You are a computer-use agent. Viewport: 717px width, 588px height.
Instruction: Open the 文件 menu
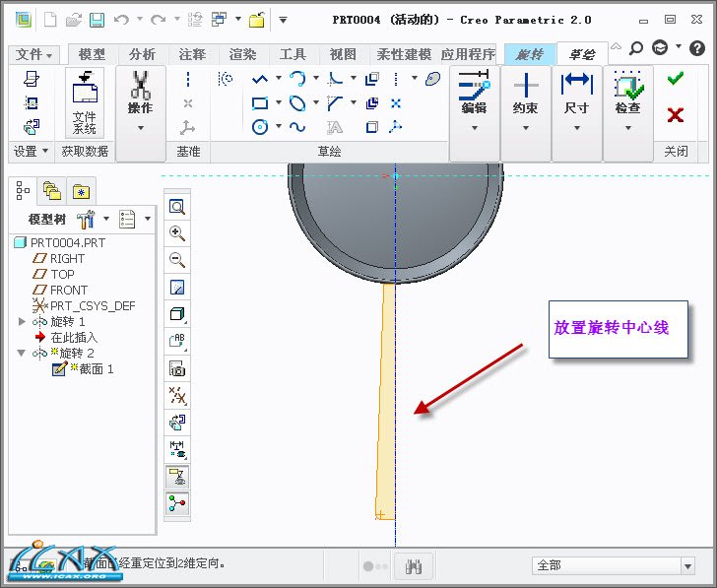34,55
